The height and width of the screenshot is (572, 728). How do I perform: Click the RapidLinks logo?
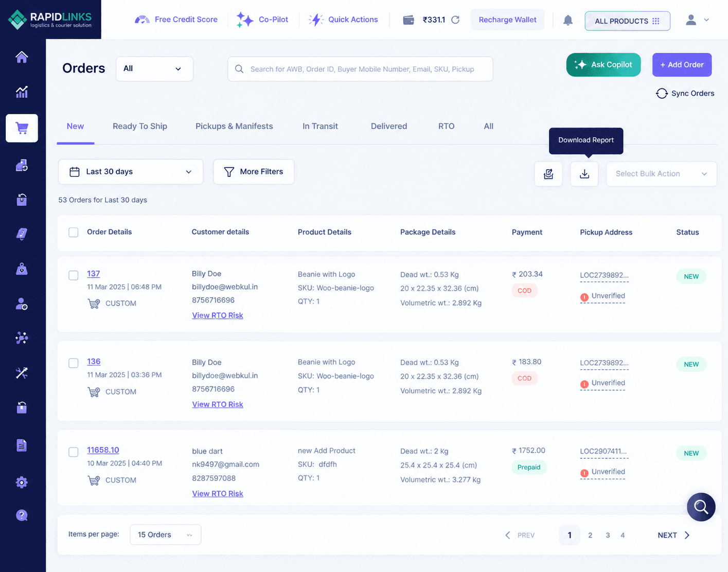point(50,20)
